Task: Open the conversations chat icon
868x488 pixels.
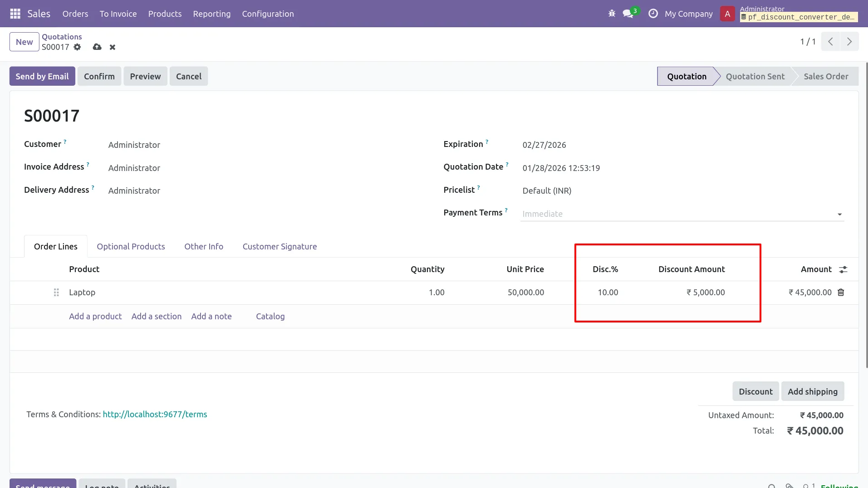Action: pyautogui.click(x=628, y=14)
